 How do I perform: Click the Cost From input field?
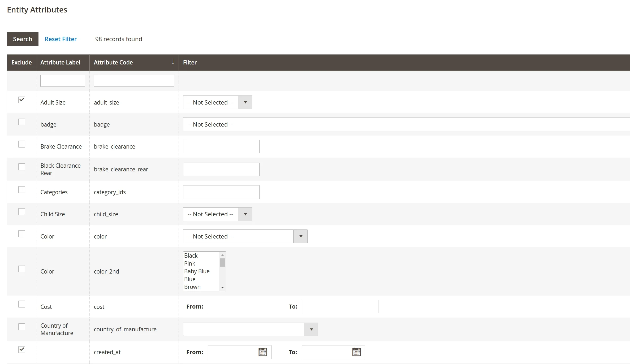point(245,306)
